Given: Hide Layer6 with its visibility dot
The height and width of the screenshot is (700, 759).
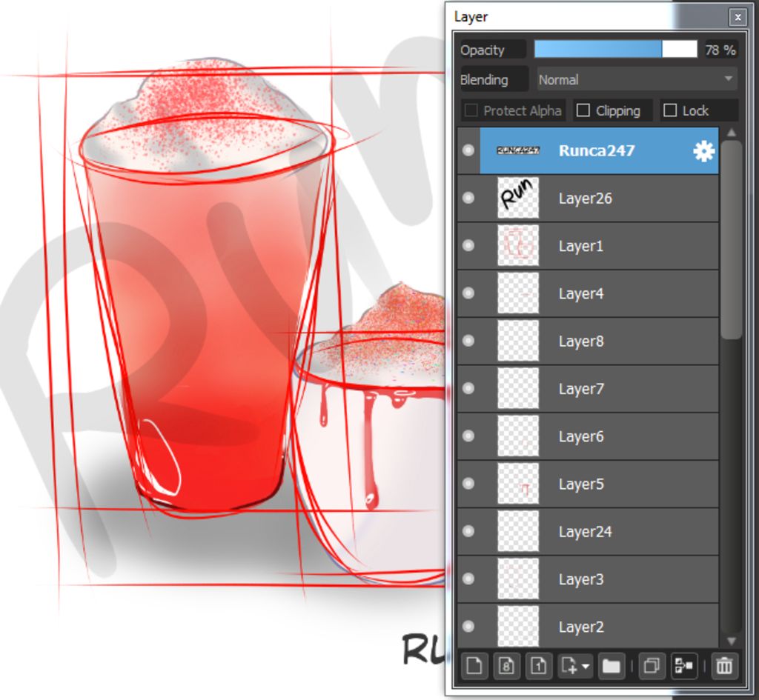Looking at the screenshot, I should click(x=468, y=436).
